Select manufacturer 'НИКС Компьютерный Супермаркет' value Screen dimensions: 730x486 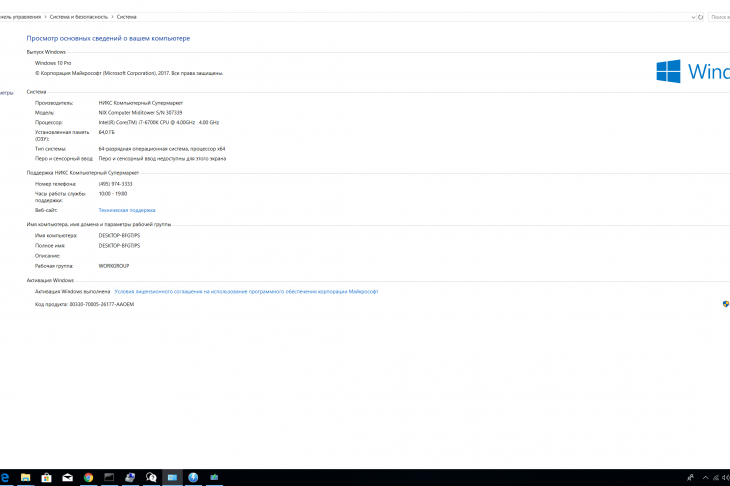tap(141, 103)
